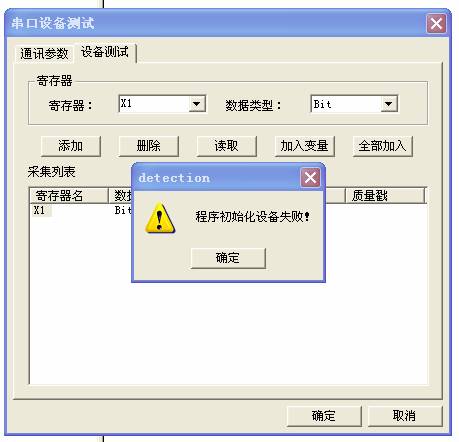Click the 全部加入 button

coord(383,146)
